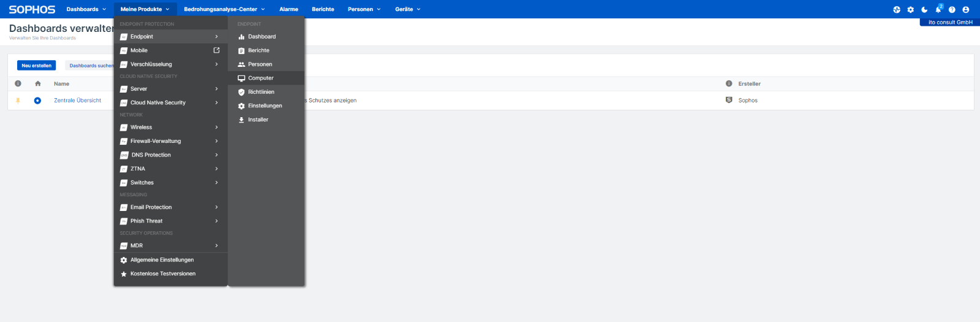Select Switches from the products menu
Viewport: 980px width, 322px height.
point(170,183)
